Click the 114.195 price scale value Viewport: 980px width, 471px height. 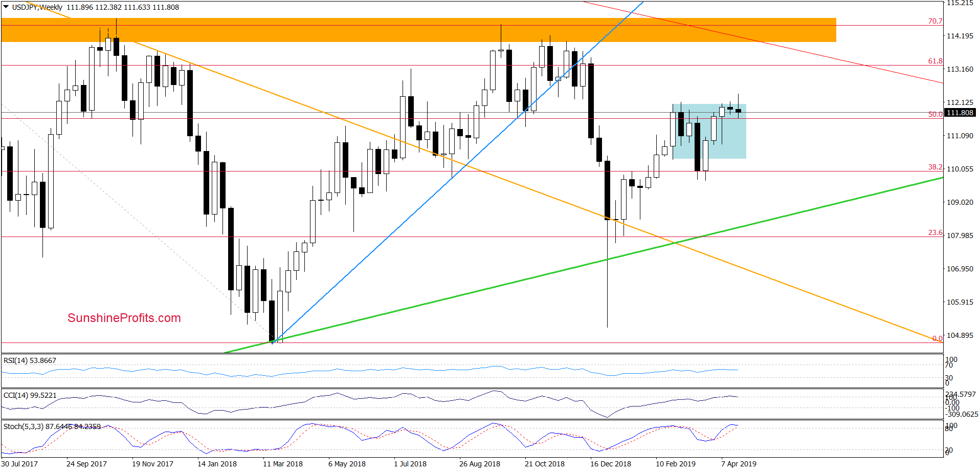[x=960, y=36]
